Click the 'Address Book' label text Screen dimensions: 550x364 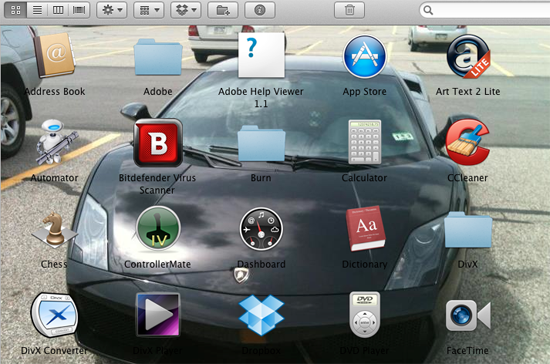click(x=55, y=92)
